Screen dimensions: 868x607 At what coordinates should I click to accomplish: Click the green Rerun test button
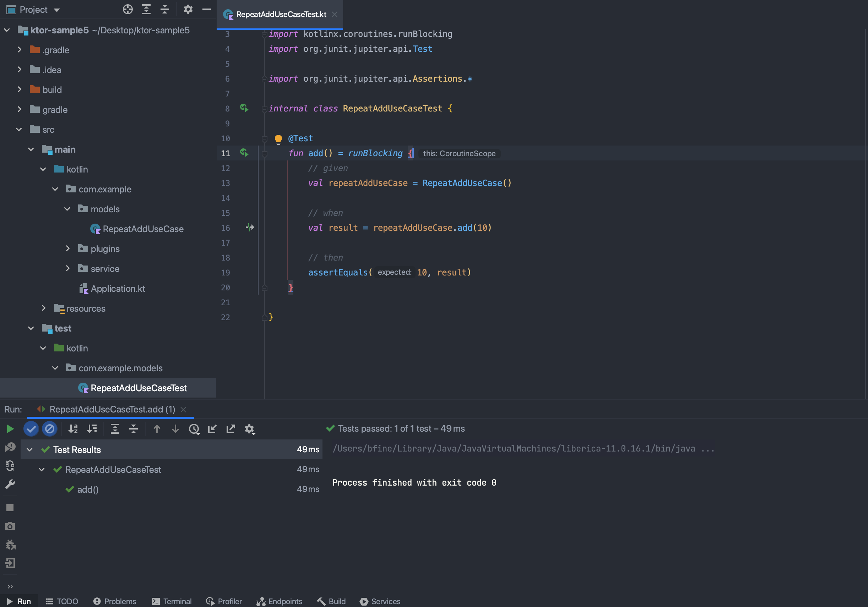click(10, 428)
